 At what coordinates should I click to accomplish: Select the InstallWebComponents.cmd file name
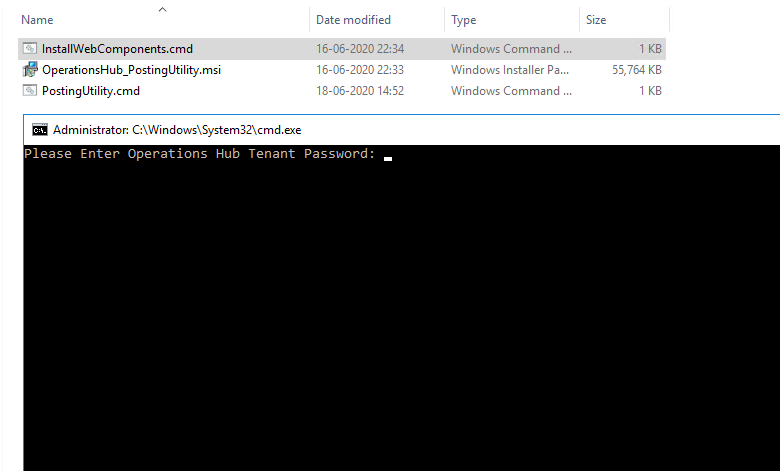click(117, 49)
